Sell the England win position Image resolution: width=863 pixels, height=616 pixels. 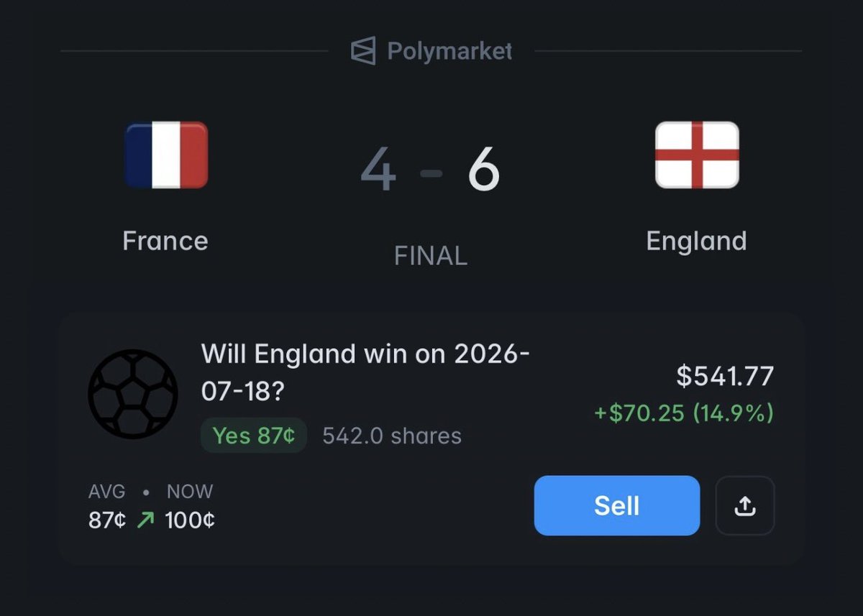(x=617, y=505)
